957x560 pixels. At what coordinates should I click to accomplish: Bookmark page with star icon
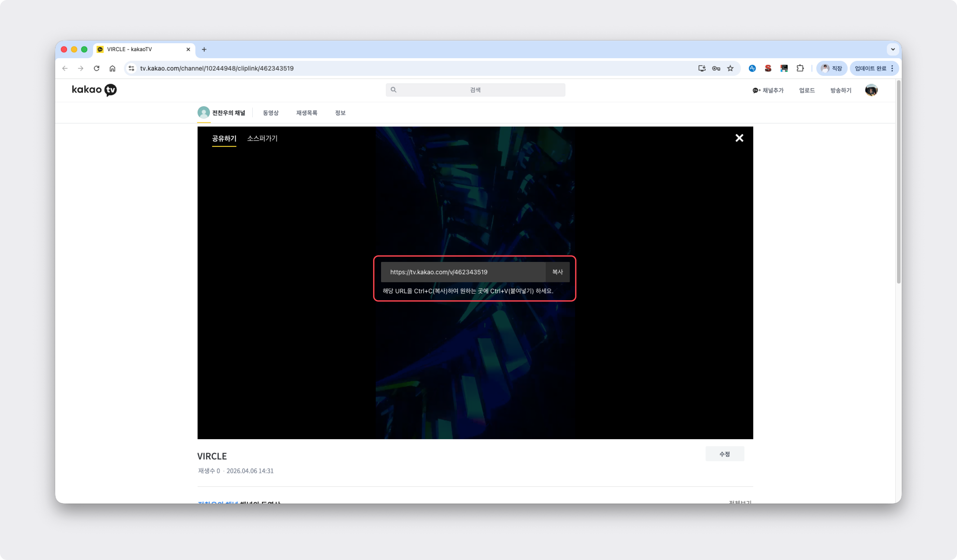[x=730, y=68]
